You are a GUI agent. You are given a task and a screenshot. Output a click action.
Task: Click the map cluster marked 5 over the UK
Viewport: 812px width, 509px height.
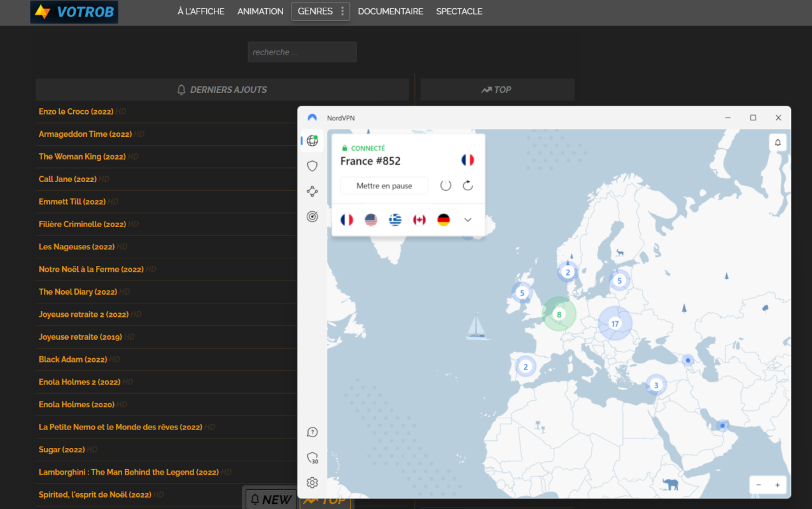coord(522,293)
